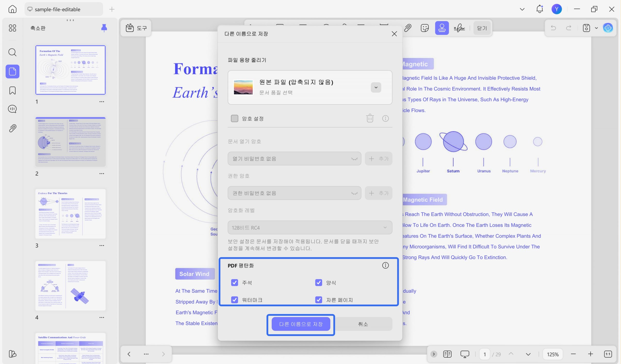The image size is (621, 364).
Task: Pin the 축소판 thumbnail panel
Action: (x=104, y=28)
